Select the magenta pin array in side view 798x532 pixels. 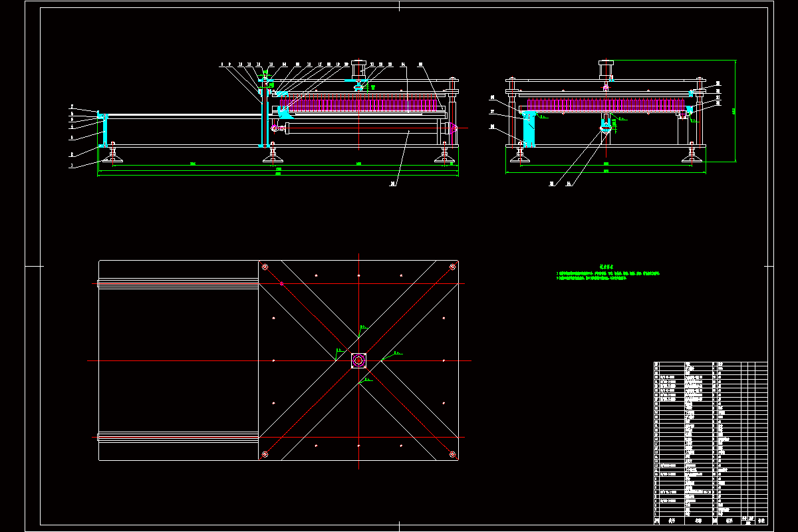(x=605, y=104)
